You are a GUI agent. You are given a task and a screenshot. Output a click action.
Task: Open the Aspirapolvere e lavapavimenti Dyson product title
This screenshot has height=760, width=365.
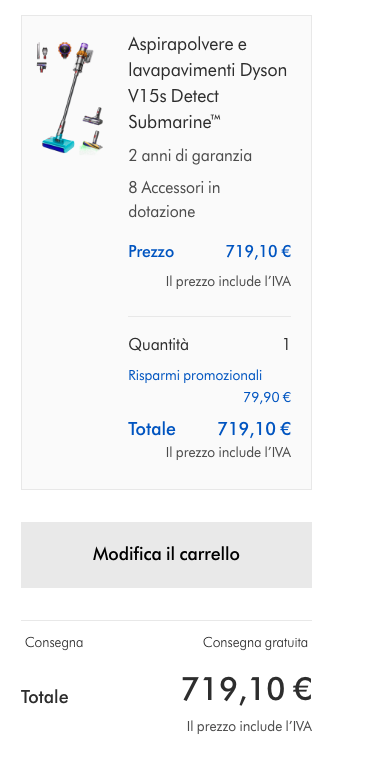(x=207, y=83)
